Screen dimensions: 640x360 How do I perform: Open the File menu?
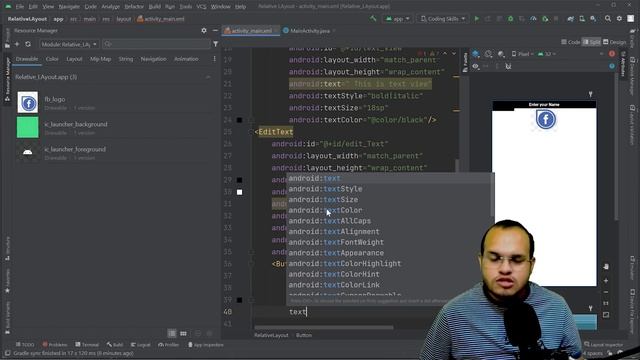pos(20,7)
